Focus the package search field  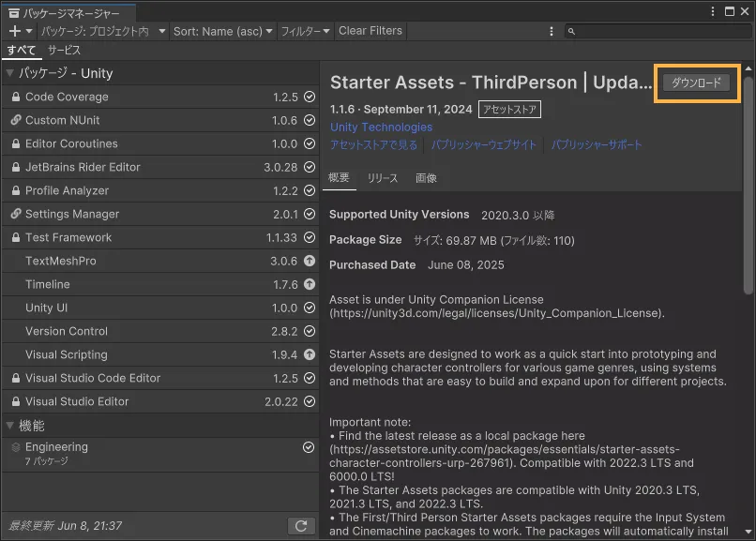coord(658,31)
